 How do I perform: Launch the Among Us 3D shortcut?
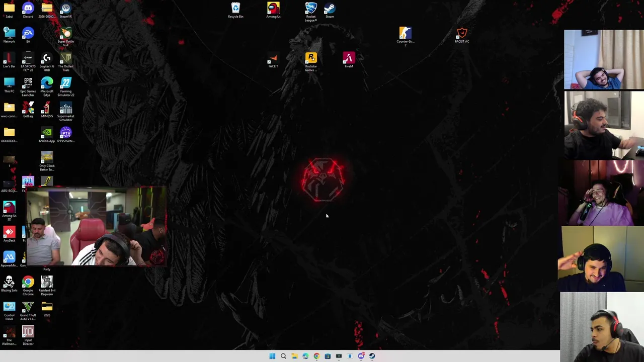pyautogui.click(x=9, y=211)
